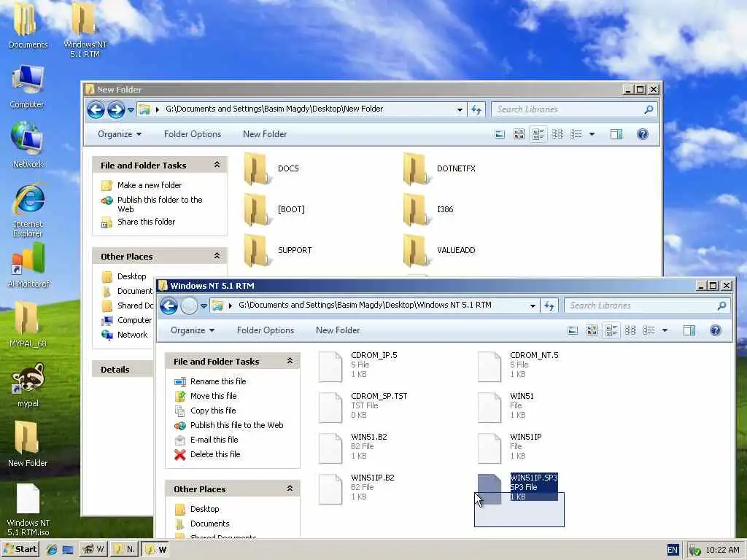Open Organize menu in Windows NT 5.1 RTM window
Image resolution: width=747 pixels, height=560 pixels.
(x=193, y=330)
